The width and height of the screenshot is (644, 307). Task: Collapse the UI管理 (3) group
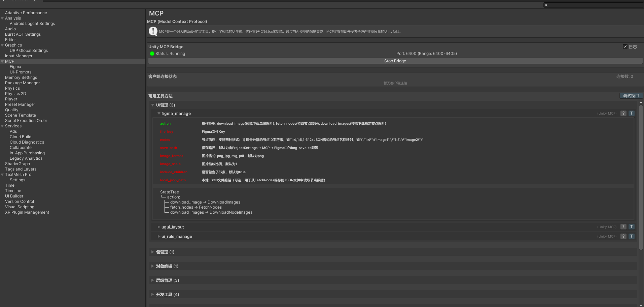(x=152, y=105)
